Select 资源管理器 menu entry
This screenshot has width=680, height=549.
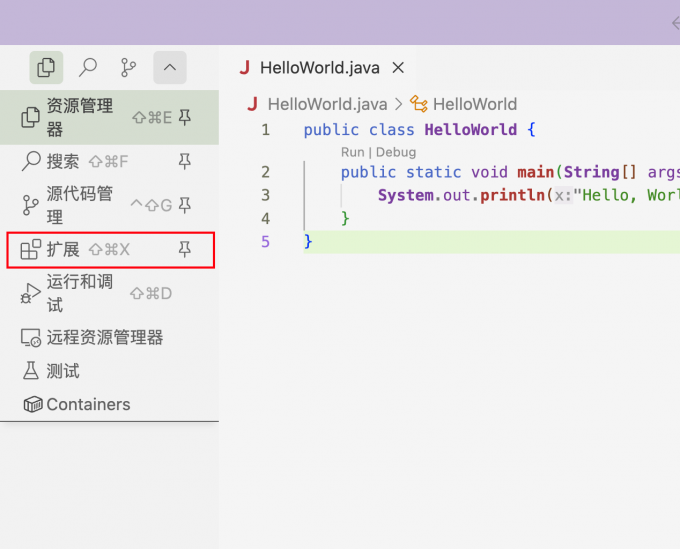click(80, 117)
